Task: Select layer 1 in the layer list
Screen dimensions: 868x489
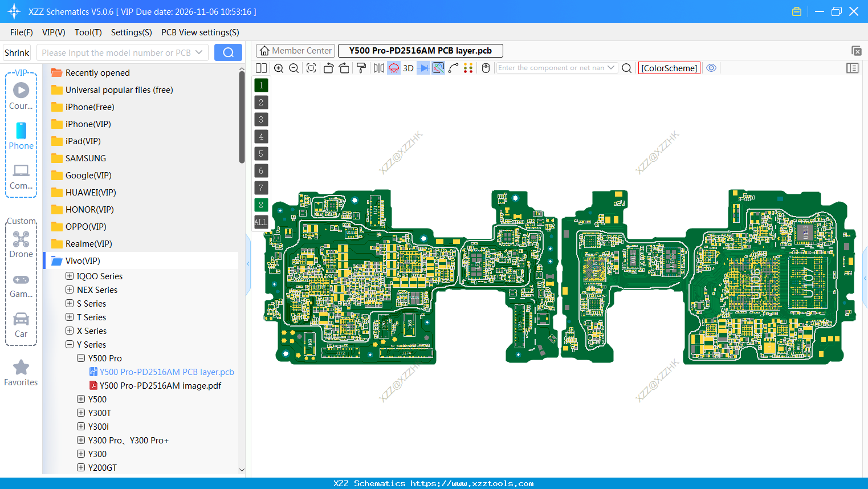Action: [260, 85]
